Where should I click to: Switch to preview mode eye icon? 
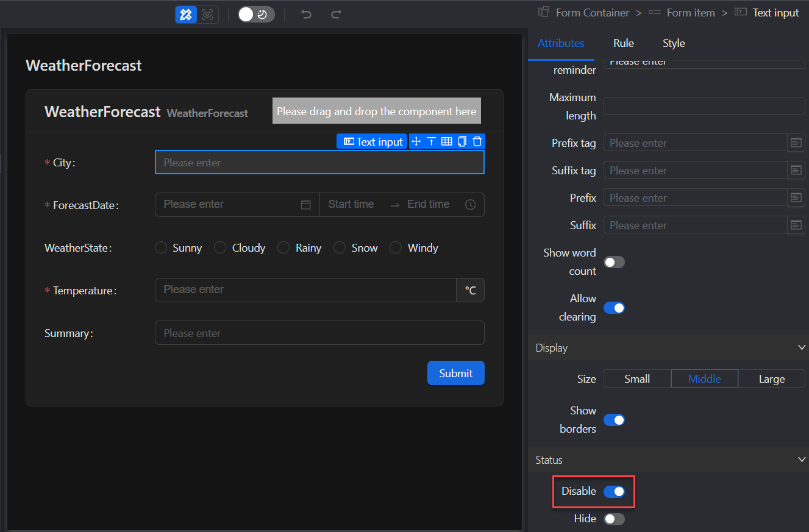208,15
